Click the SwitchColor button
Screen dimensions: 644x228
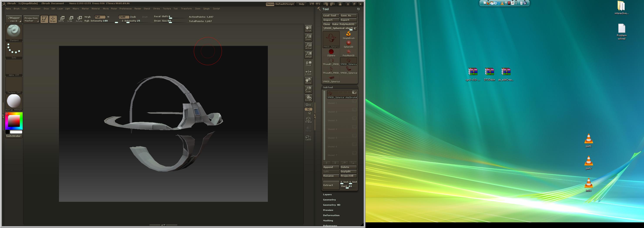click(14, 136)
